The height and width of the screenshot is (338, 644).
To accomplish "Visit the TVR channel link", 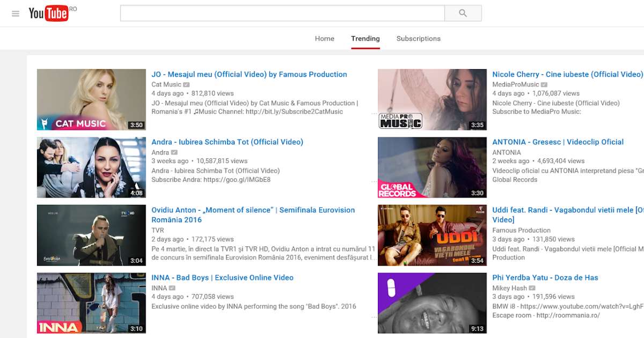I will (158, 230).
